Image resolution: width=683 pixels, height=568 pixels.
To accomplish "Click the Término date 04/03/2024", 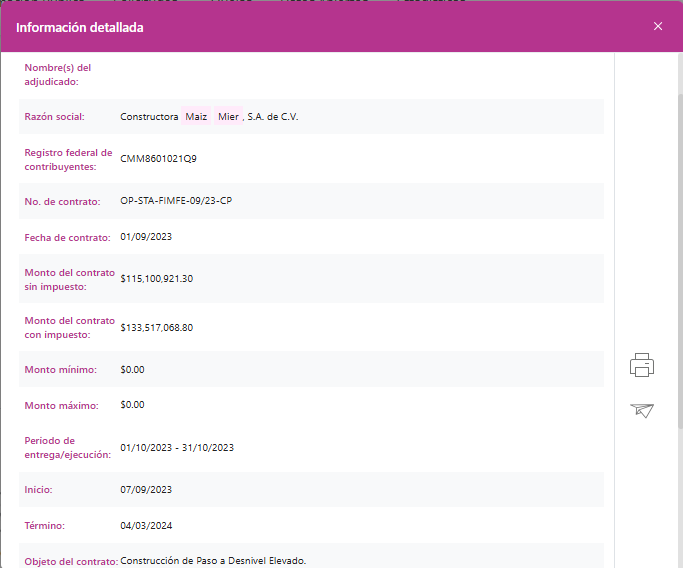I will pyautogui.click(x=146, y=525).
